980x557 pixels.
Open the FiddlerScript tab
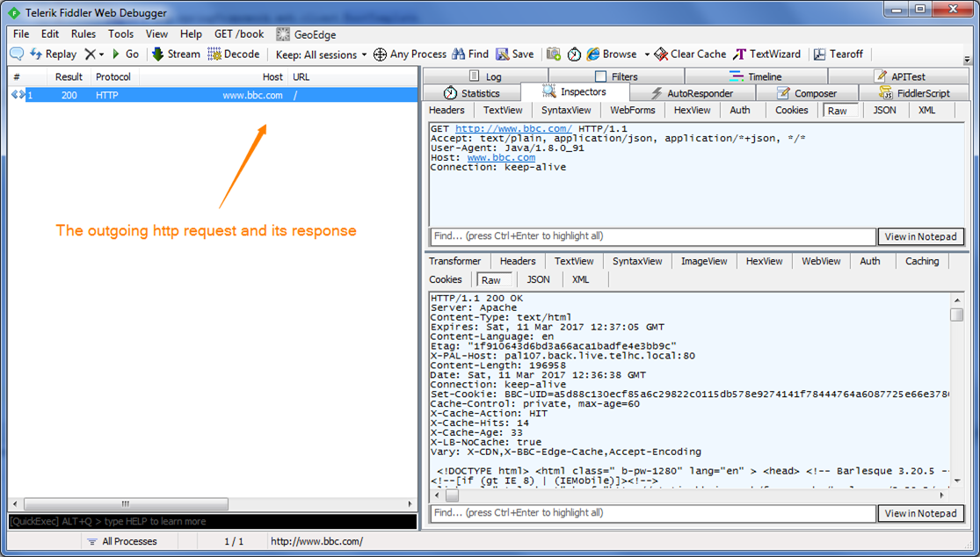914,93
